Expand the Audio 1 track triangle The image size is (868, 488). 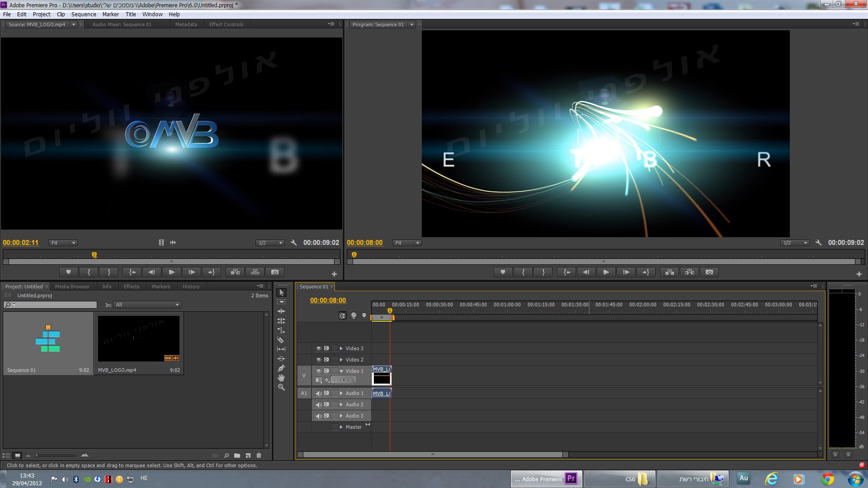341,393
